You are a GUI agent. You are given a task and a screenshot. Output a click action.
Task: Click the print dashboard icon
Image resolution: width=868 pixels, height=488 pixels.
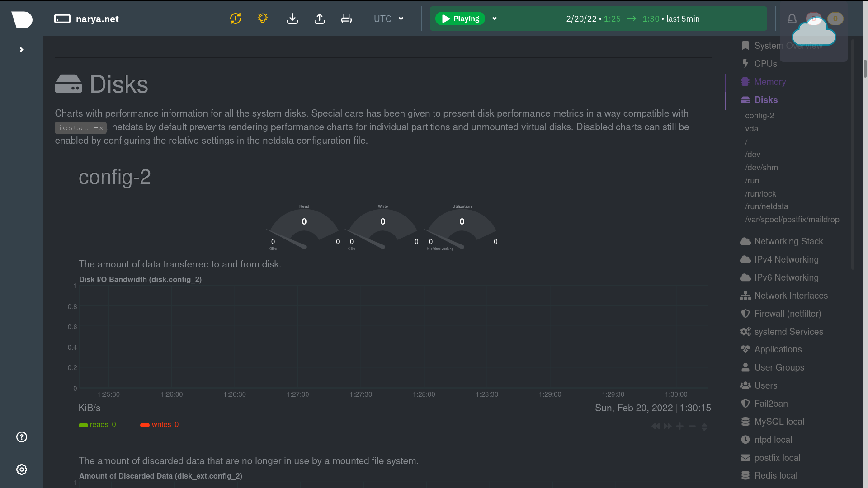pyautogui.click(x=346, y=19)
